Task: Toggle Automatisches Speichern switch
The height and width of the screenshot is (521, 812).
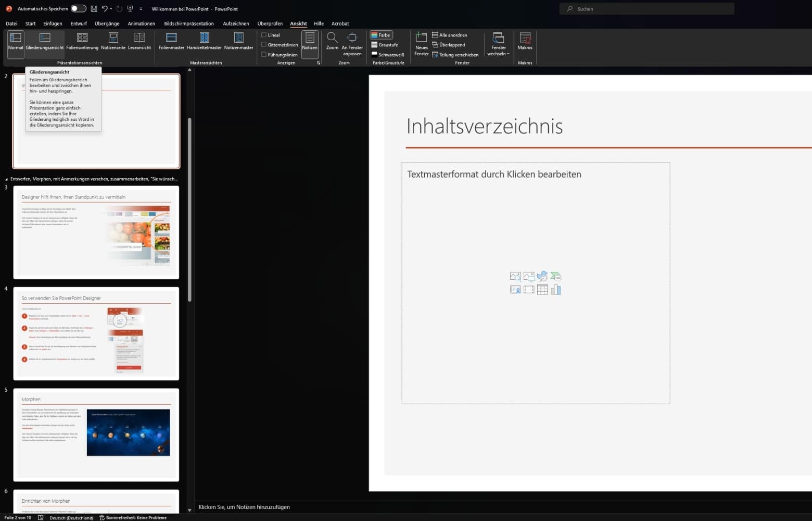Action: coord(78,9)
